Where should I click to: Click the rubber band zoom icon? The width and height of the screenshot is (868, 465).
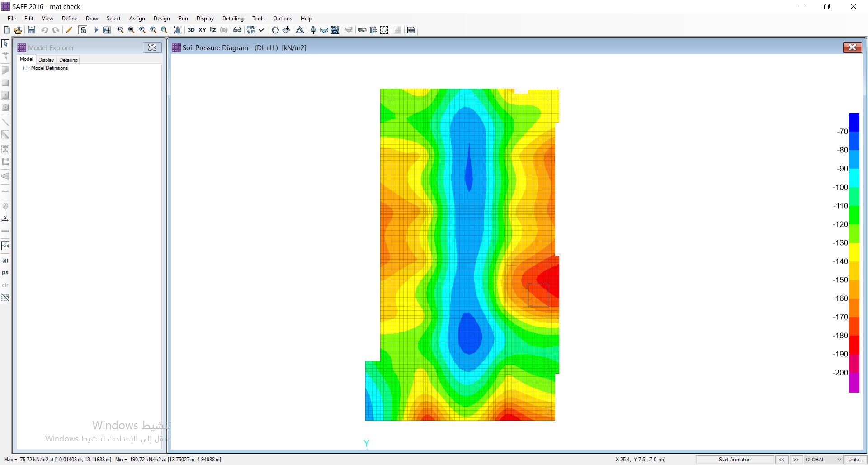click(120, 30)
